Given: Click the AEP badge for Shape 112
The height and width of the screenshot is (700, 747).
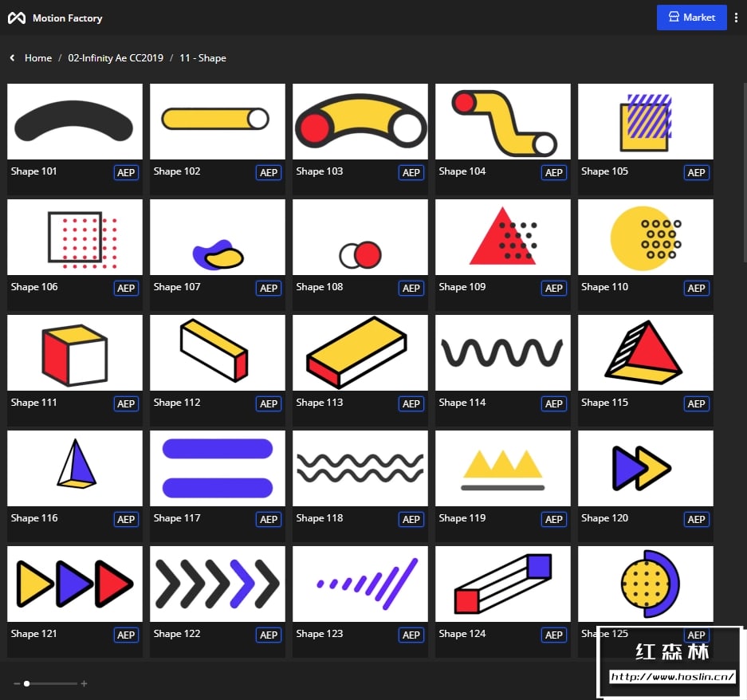Looking at the screenshot, I should tap(269, 403).
